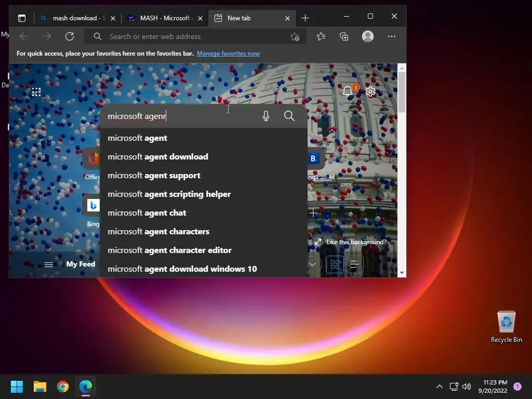Pick microsoft agent characters suggestion
This screenshot has height=399, width=532.
(x=204, y=231)
